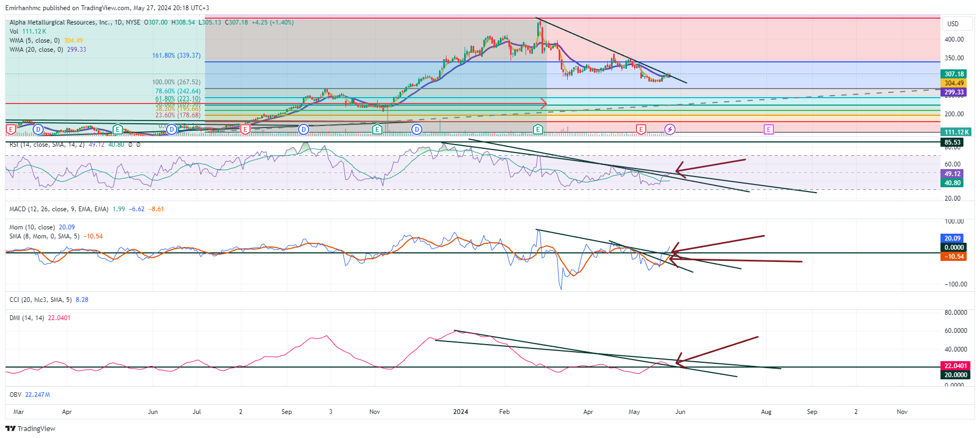Click the 61.80% (223.10) Fibonacci level label
980x438 pixels.
pos(178,99)
